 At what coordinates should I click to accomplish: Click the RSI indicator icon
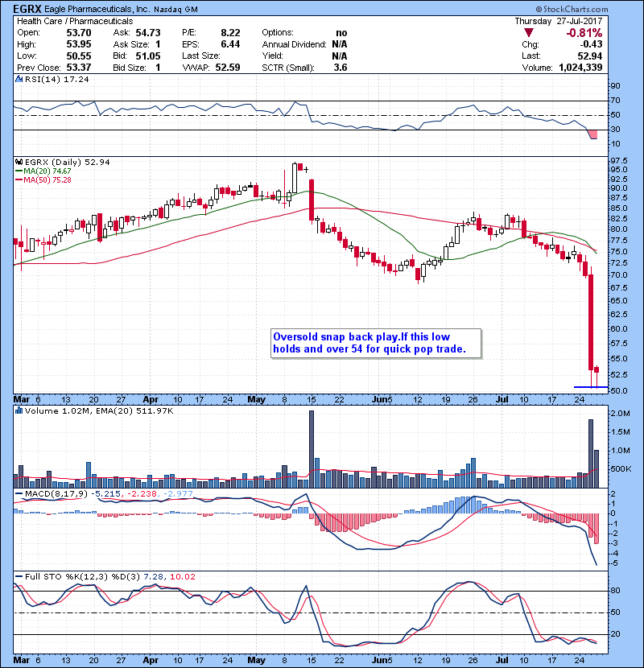pyautogui.click(x=19, y=79)
